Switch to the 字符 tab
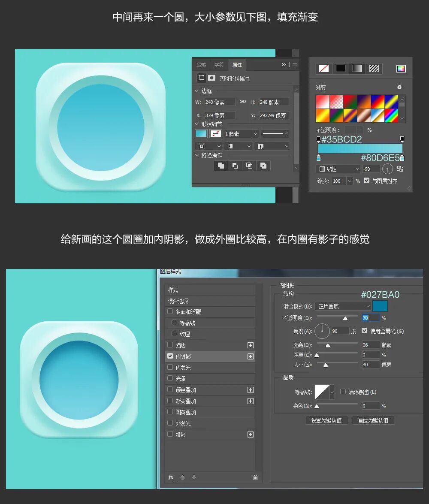429x504 pixels. click(219, 65)
